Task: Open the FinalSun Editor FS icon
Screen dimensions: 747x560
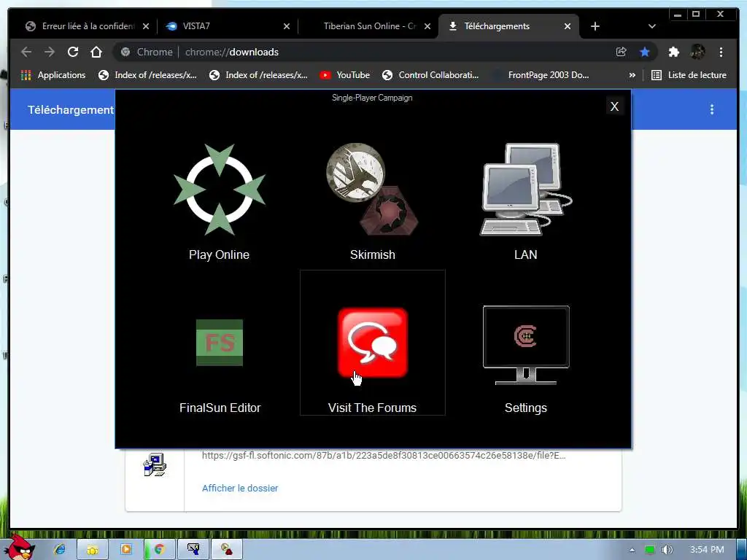Action: pos(220,343)
